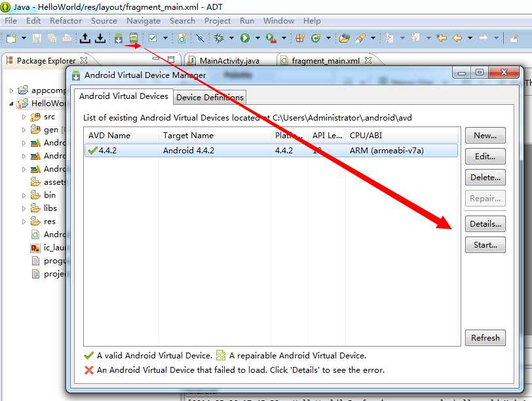Click the checkmark lint toolbar icon
Screen dimensions: 532x401
153,38
